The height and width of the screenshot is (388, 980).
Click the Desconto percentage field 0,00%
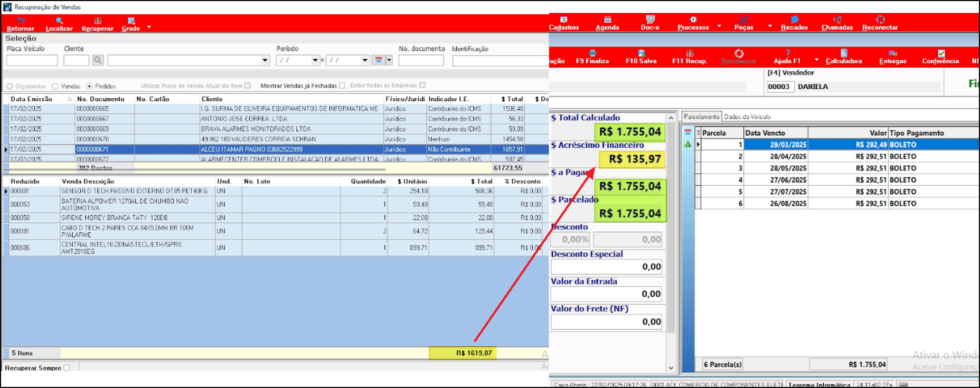pos(571,240)
